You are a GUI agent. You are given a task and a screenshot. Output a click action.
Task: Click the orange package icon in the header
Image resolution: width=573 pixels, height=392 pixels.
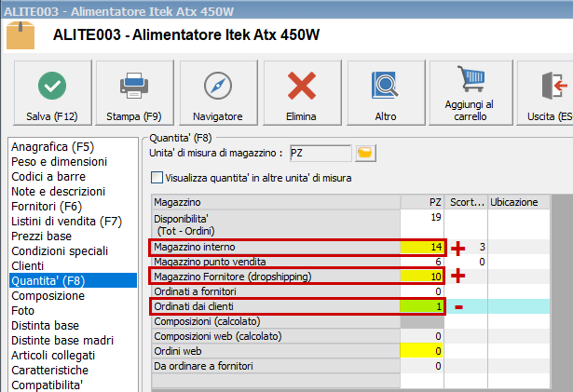click(20, 35)
